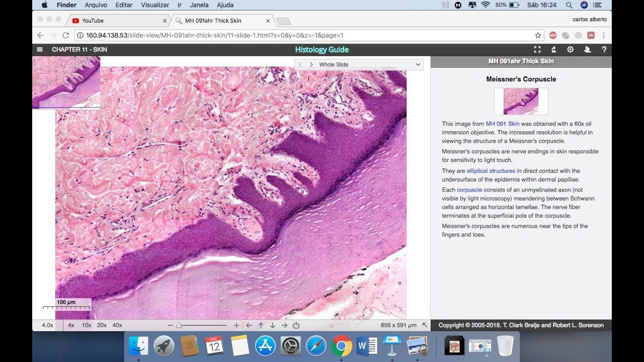Open Keynote from the Dock

392,346
